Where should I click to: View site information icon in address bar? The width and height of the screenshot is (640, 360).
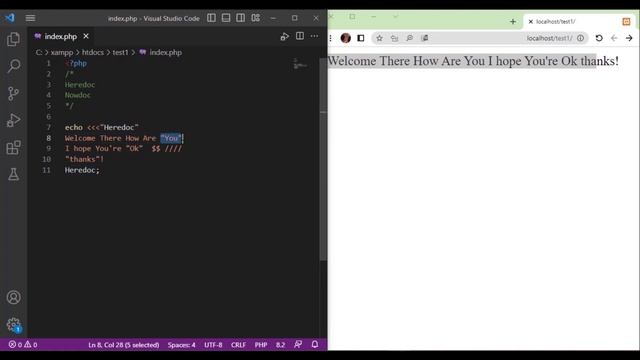coord(580,38)
